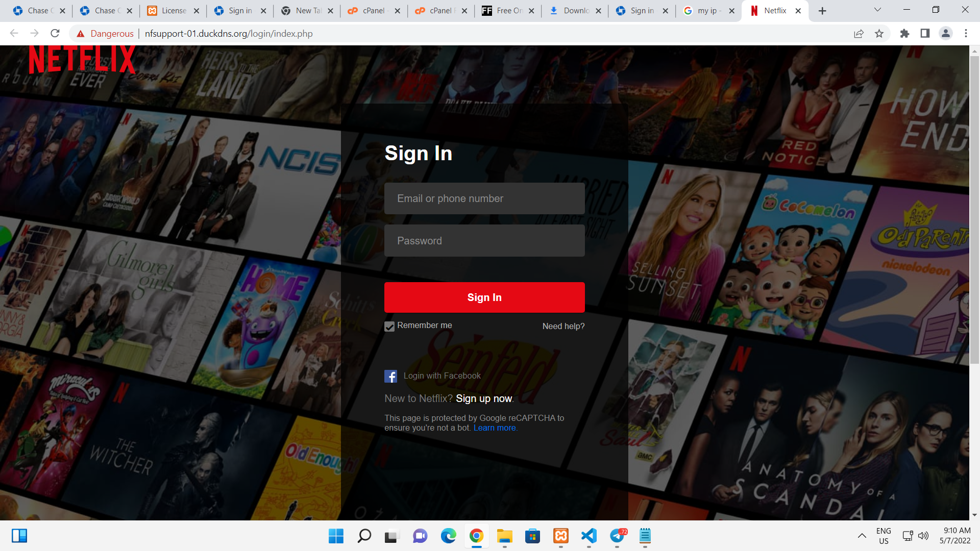Click Login with Facebook link
Viewport: 980px width, 551px height.
point(442,376)
